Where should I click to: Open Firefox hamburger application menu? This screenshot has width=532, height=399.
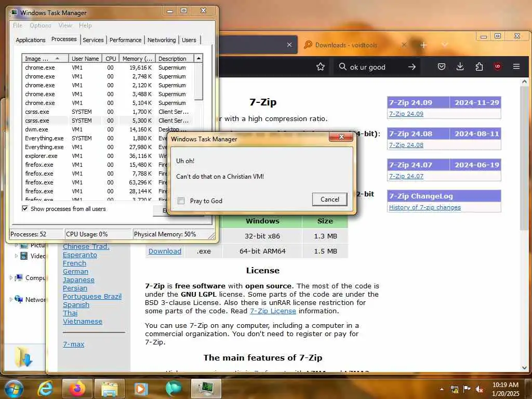(x=516, y=66)
